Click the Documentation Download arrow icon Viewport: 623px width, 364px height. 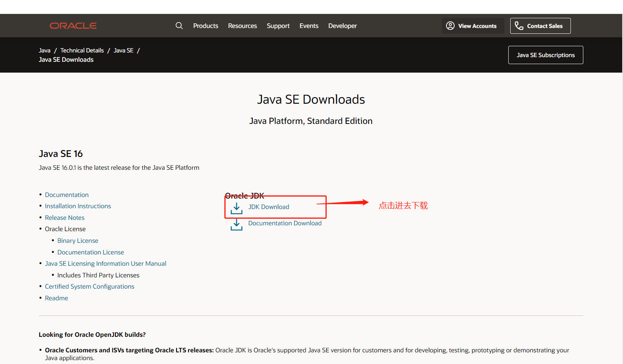pyautogui.click(x=236, y=225)
